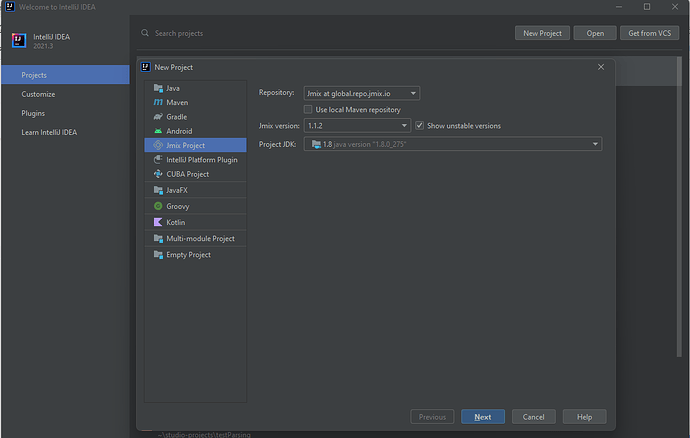Uncheck Show unstable versions
The height and width of the screenshot is (438, 690).
pos(419,125)
